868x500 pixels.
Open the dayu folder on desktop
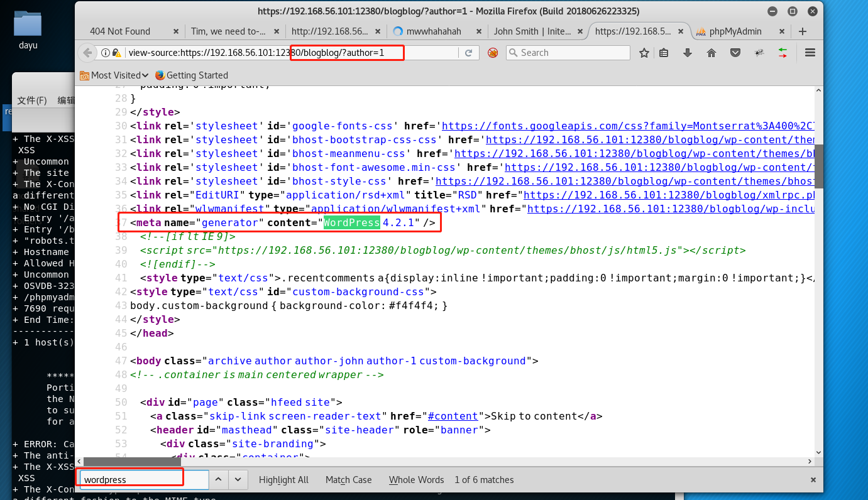[27, 29]
